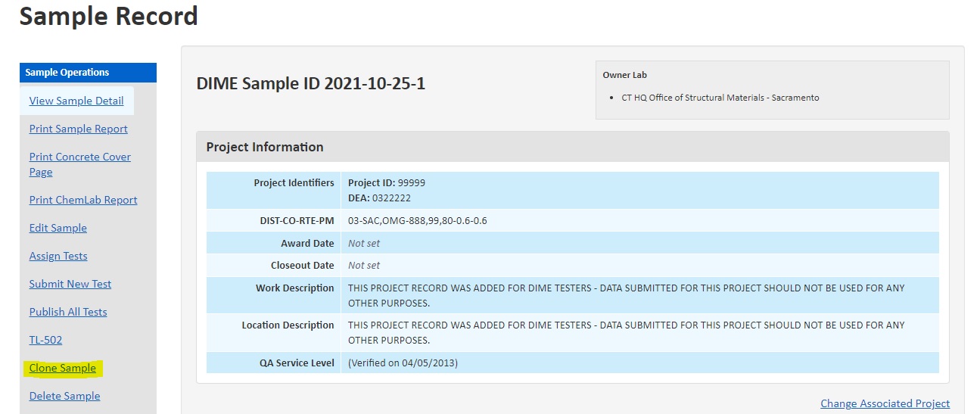
Task: Click Submit New Test
Action: tap(70, 284)
